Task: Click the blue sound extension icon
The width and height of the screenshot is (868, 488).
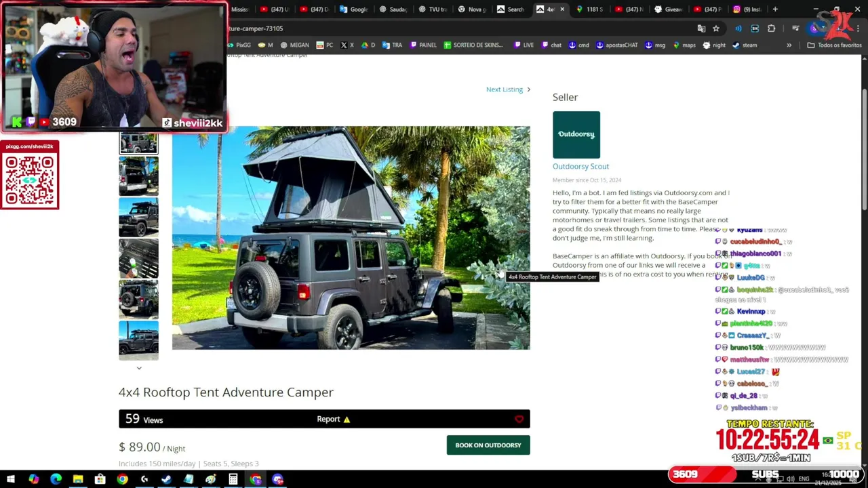Action: pos(738,28)
